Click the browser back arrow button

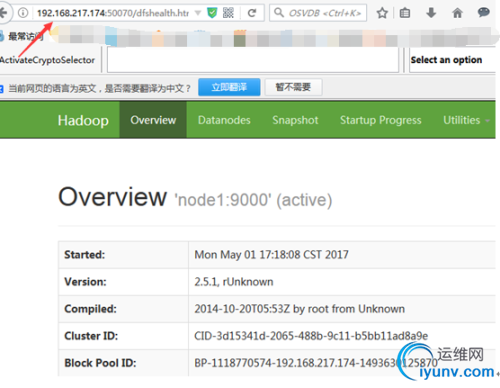coord(4,13)
